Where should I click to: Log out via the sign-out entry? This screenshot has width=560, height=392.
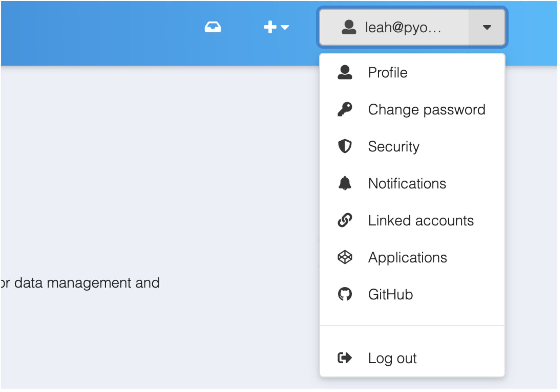pos(412,358)
